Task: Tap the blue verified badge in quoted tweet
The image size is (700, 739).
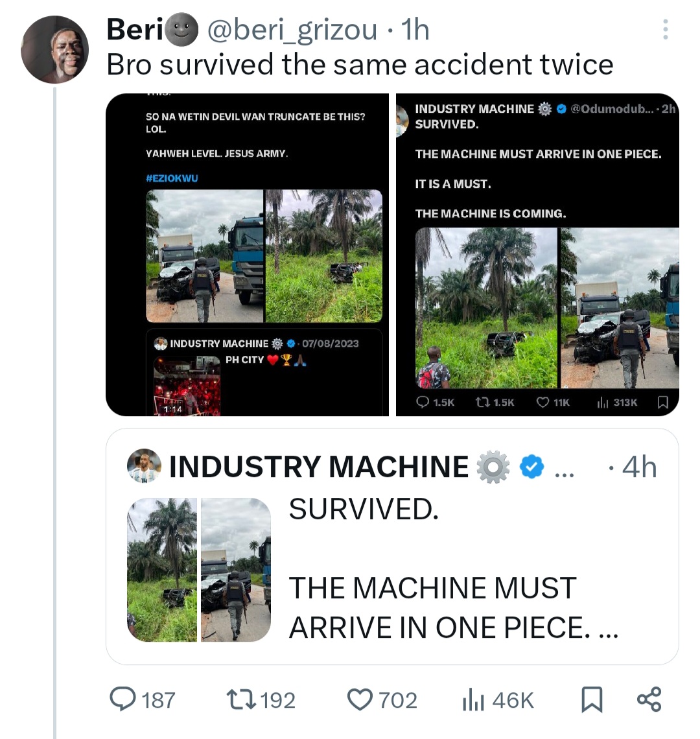Action: pyautogui.click(x=532, y=467)
